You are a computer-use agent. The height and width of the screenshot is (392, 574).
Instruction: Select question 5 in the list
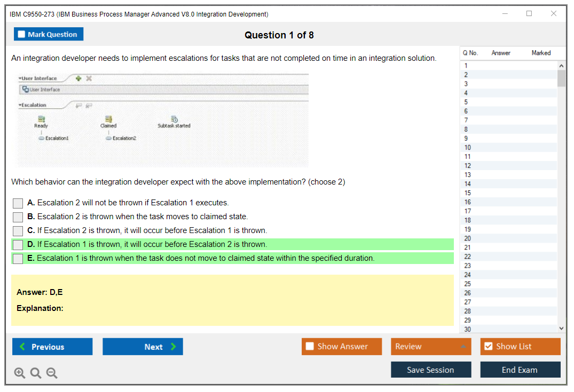(x=466, y=102)
